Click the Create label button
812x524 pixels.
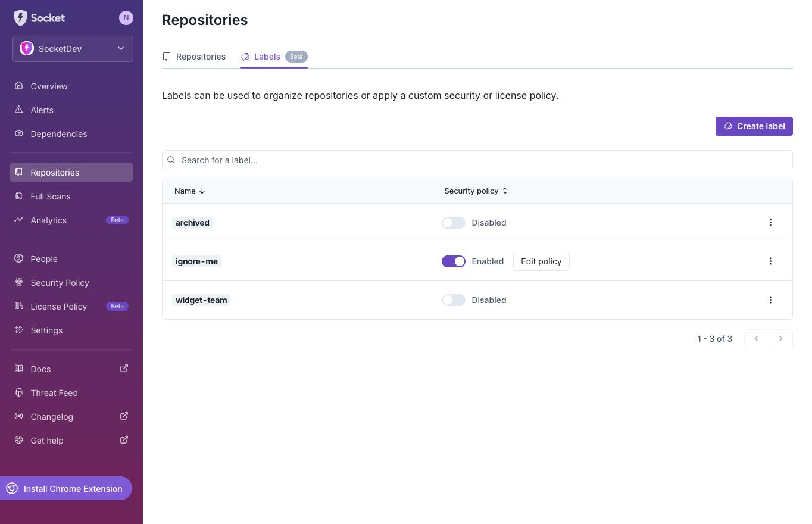[754, 126]
